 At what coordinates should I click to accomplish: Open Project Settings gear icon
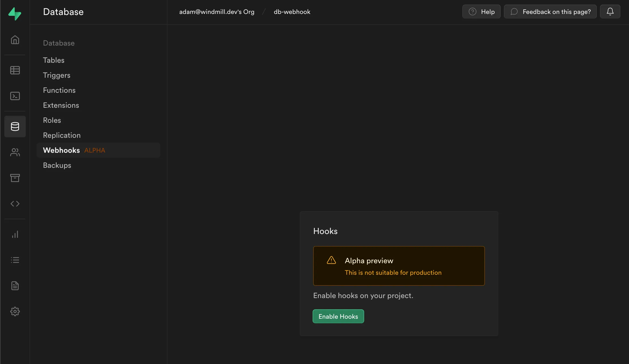click(x=15, y=311)
